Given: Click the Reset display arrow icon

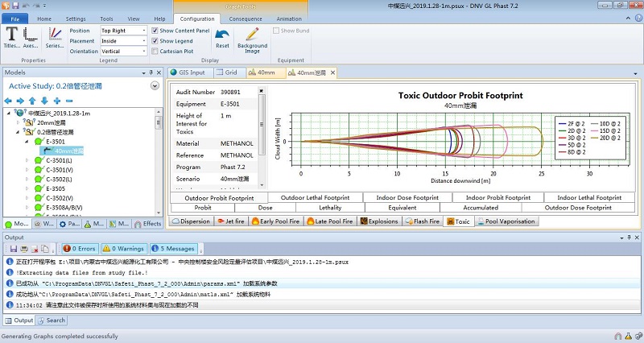Looking at the screenshot, I should [222, 37].
